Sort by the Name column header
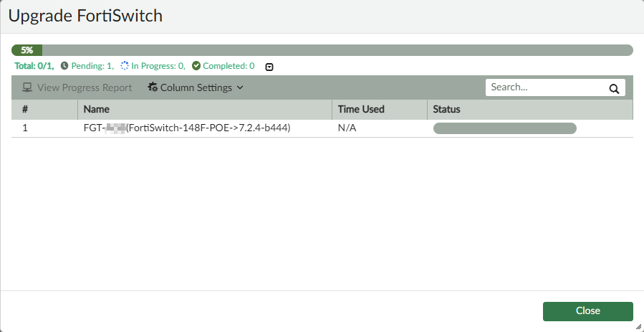Image resolution: width=644 pixels, height=332 pixels. click(205, 109)
